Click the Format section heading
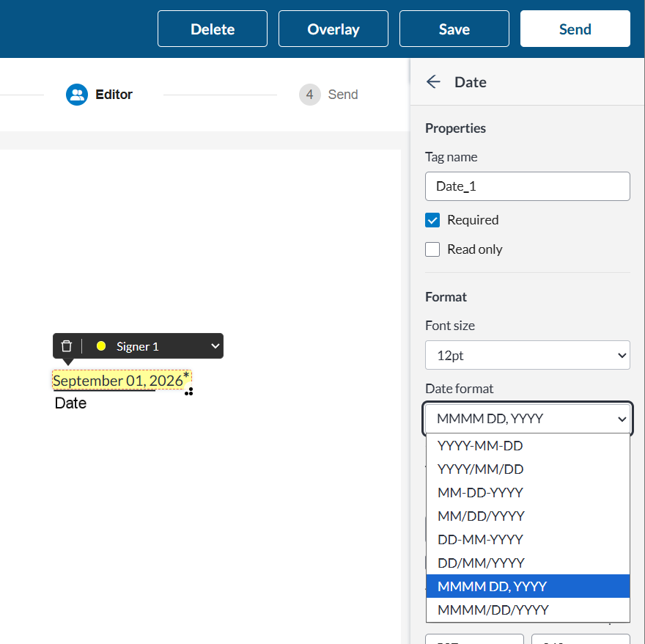 click(x=446, y=297)
